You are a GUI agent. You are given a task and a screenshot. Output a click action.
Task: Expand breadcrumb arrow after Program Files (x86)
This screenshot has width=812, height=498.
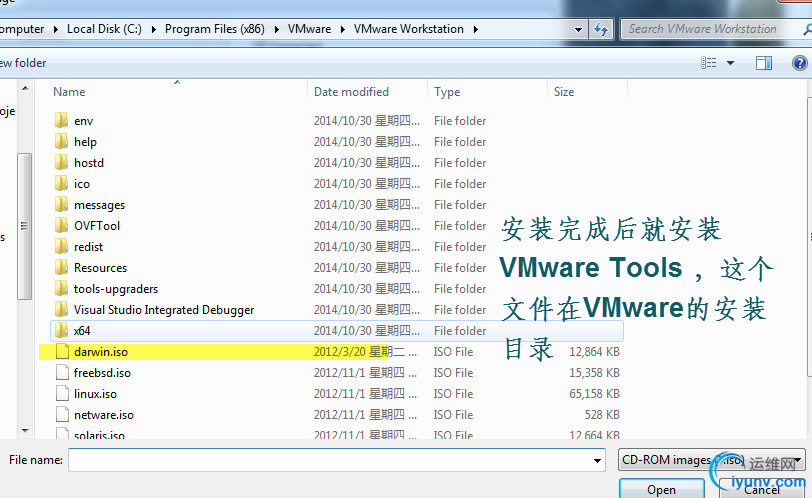(x=277, y=30)
